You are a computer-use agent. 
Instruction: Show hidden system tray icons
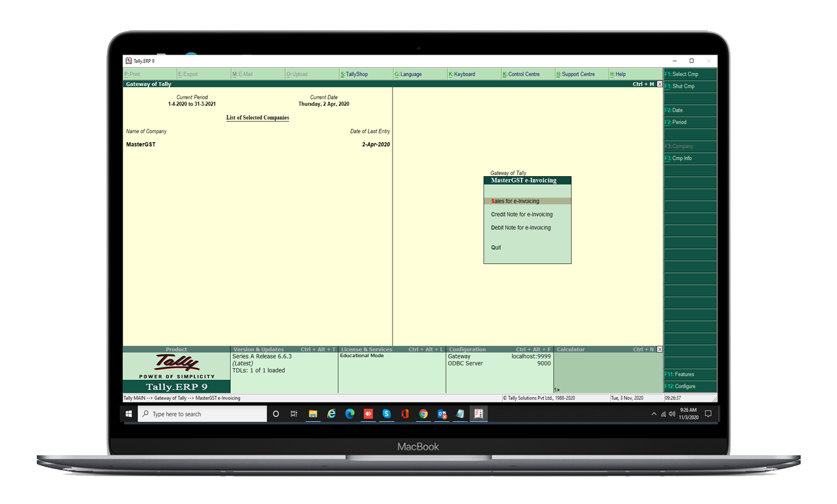(654, 414)
